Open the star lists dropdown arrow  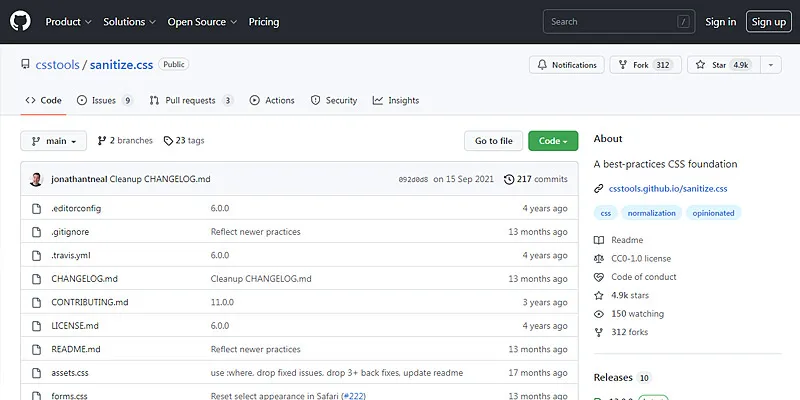pos(770,65)
